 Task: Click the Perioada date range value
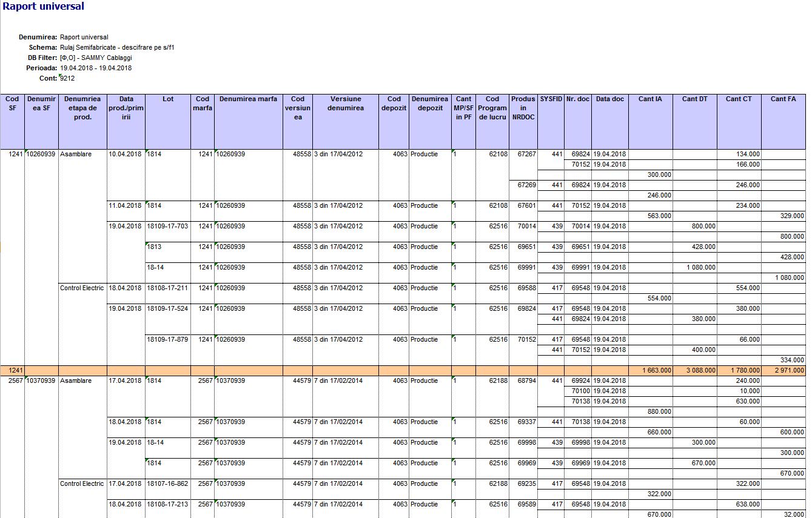[x=96, y=68]
